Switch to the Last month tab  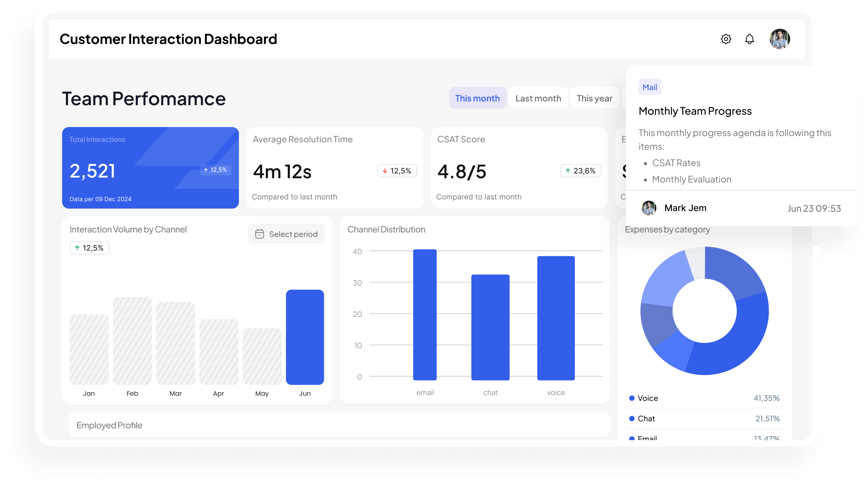(538, 98)
